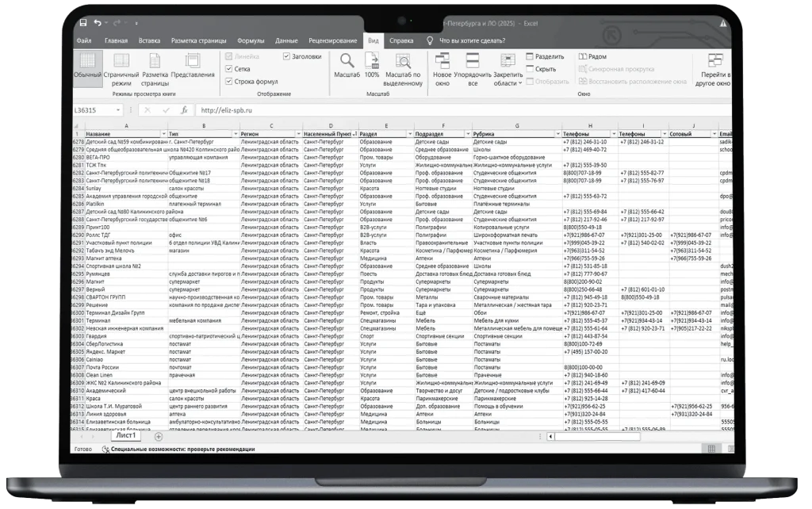The image size is (812, 509).
Task: Click the Name Box showing L36315
Action: (94, 110)
